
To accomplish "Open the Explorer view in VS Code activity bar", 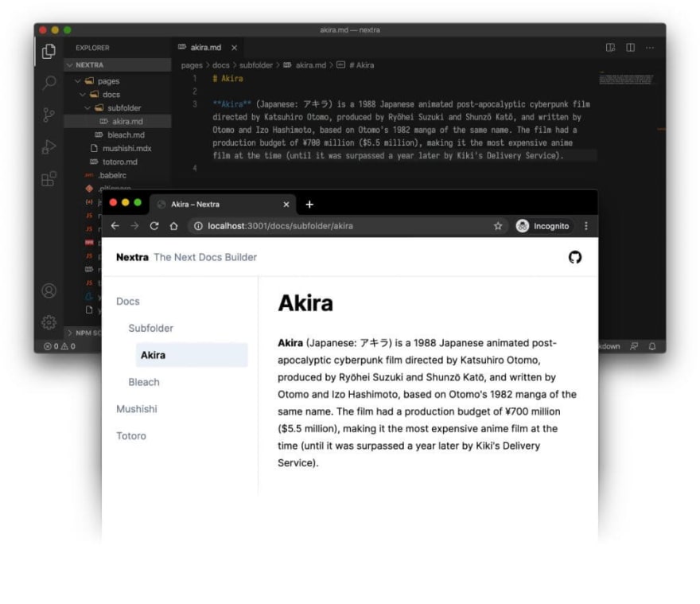I will 49,52.
